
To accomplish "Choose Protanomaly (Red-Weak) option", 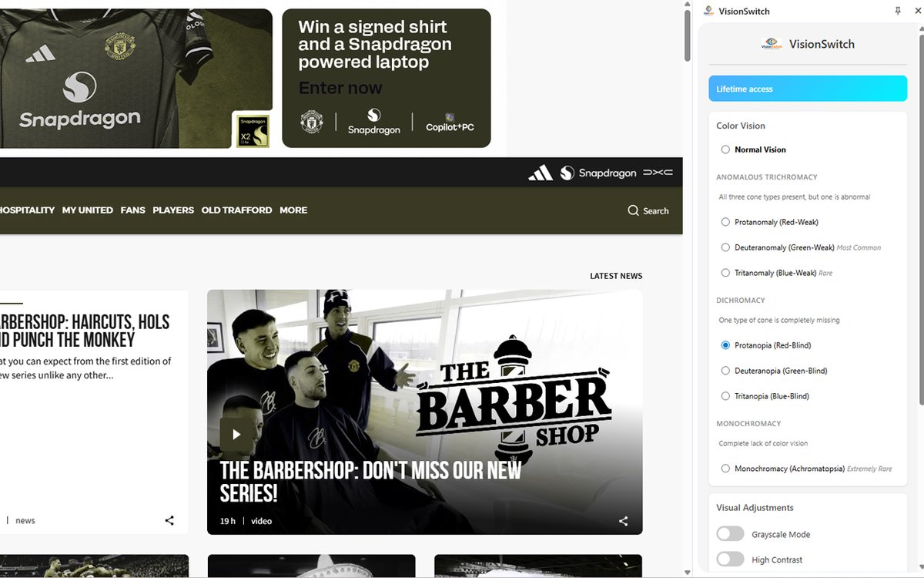I will (725, 222).
